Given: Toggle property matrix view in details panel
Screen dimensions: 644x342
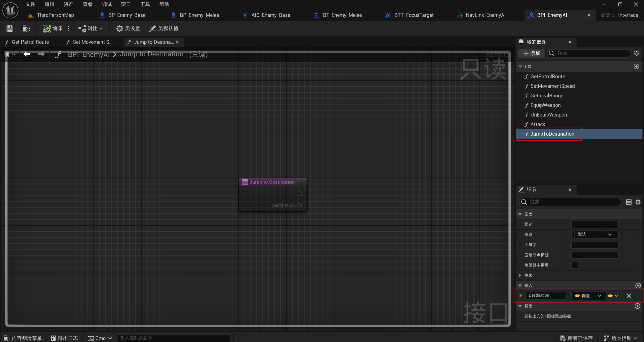Looking at the screenshot, I should pyautogui.click(x=629, y=202).
